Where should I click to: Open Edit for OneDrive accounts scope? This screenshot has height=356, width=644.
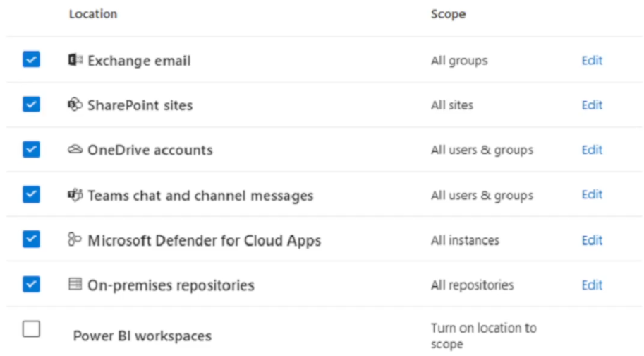click(591, 150)
